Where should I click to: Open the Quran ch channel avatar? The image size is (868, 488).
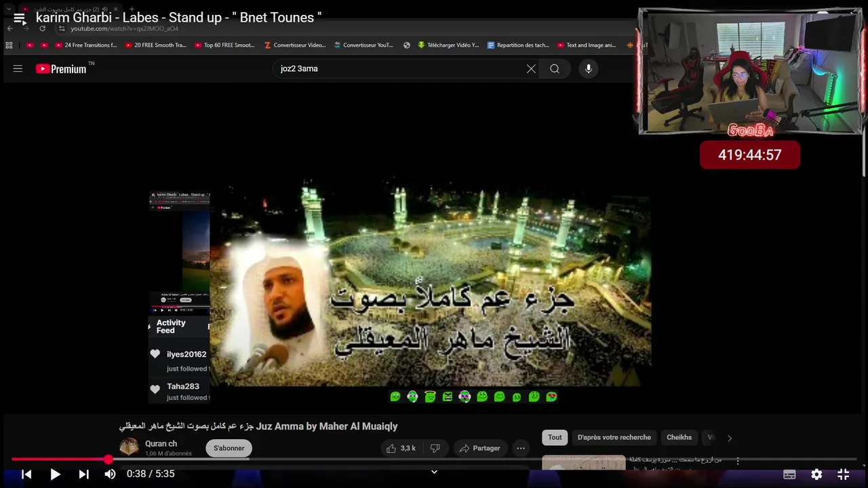coord(129,447)
